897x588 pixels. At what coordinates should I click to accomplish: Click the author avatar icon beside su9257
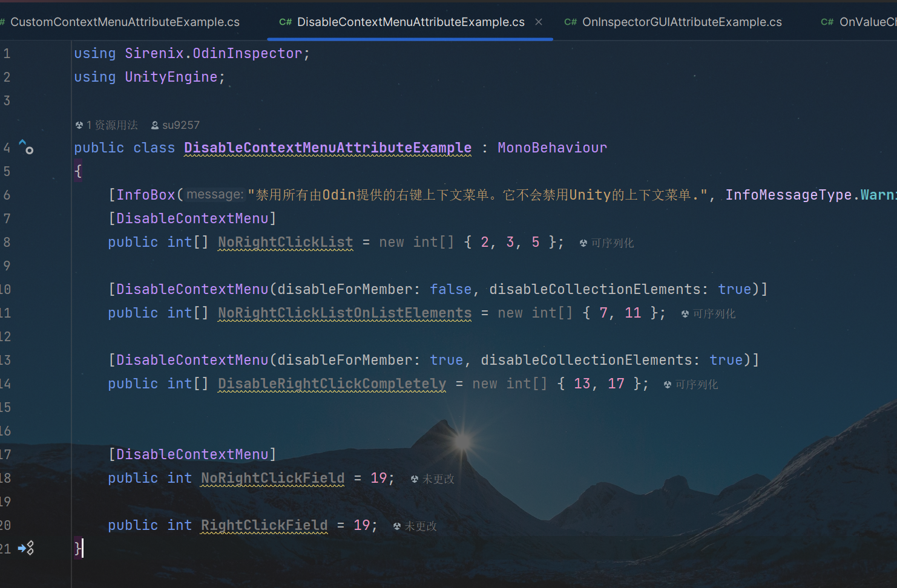155,125
